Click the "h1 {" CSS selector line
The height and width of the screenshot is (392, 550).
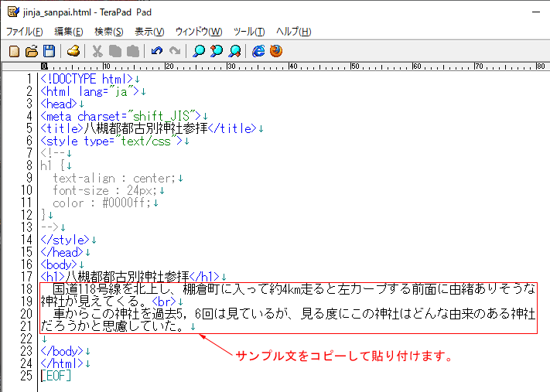tap(53, 165)
